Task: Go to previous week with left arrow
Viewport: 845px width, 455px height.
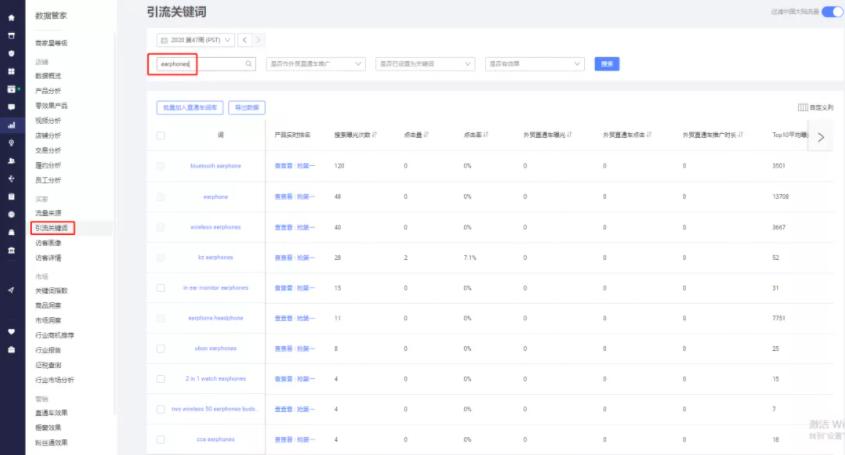Action: click(x=244, y=40)
